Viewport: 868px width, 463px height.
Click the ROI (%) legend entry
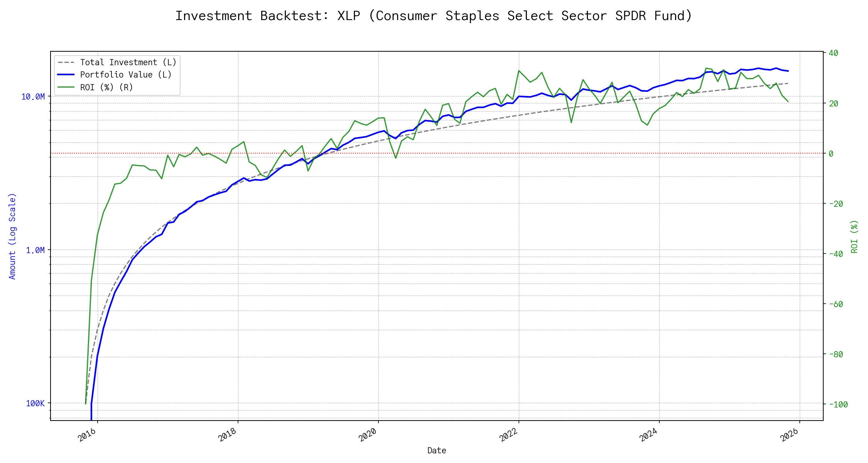tap(106, 88)
